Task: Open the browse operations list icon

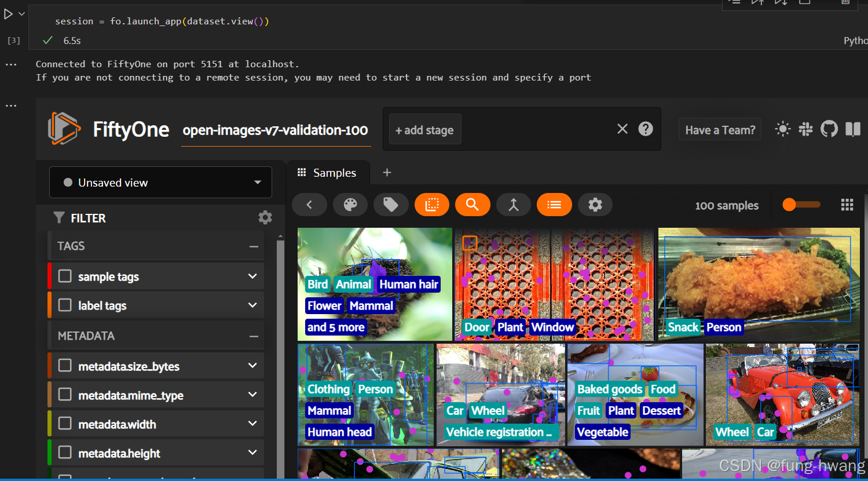Action: tap(554, 205)
